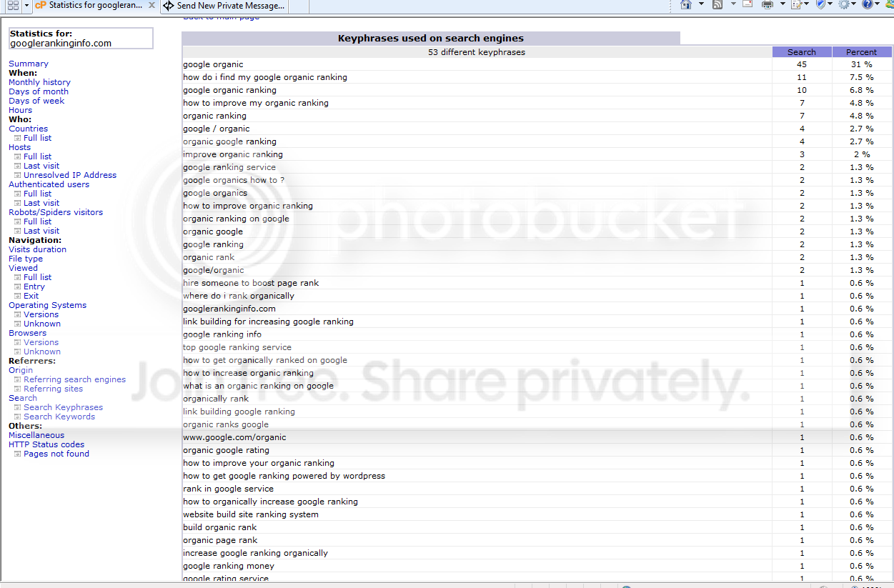This screenshot has height=588, width=894.
Task: Click the Print toolbar icon
Action: coord(768,4)
